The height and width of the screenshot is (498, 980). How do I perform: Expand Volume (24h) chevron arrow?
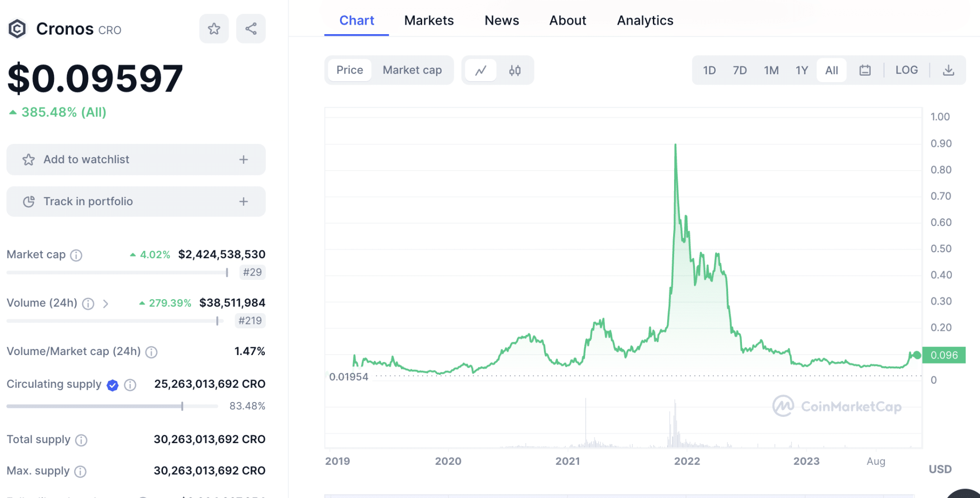coord(105,304)
